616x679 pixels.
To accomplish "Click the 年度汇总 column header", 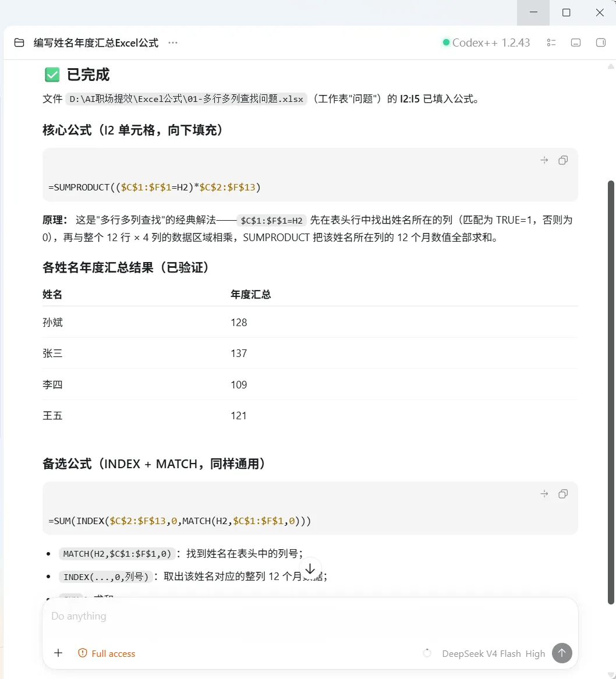I will point(250,295).
